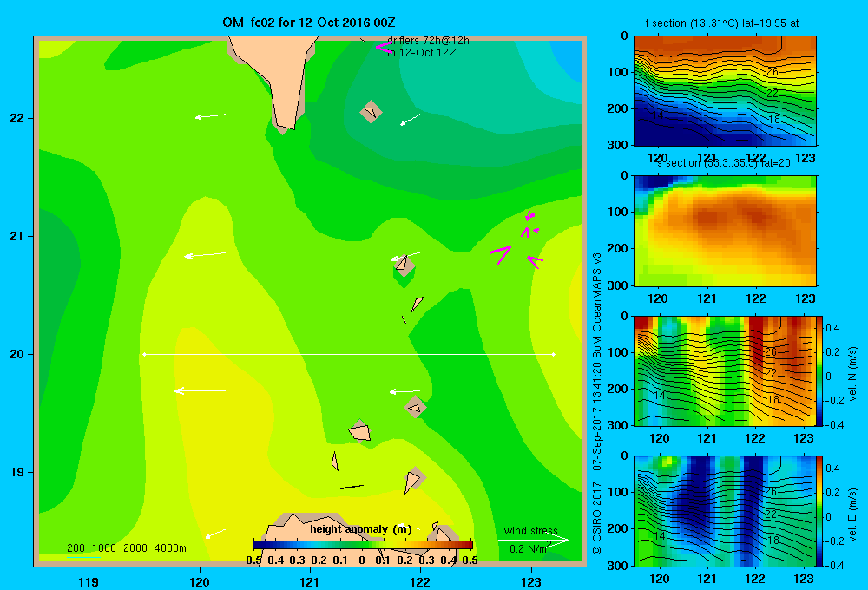Click longitude label 123 on main map axis

(x=531, y=581)
